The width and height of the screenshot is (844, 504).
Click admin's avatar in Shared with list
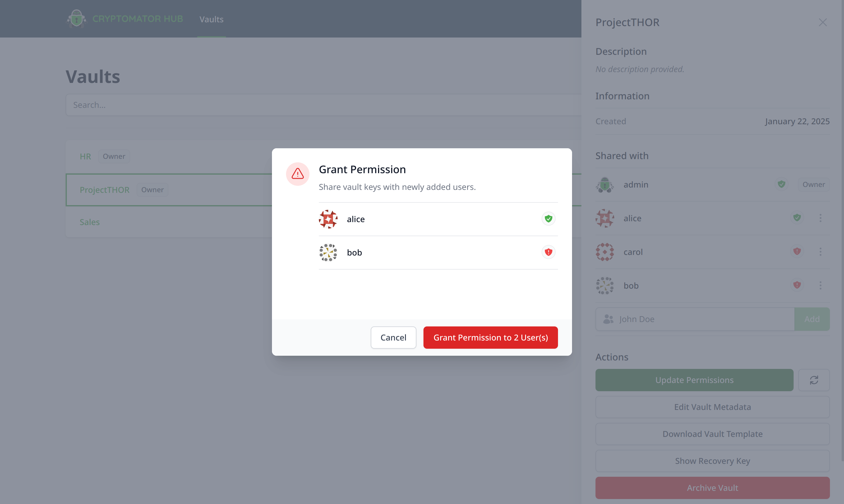tap(605, 184)
